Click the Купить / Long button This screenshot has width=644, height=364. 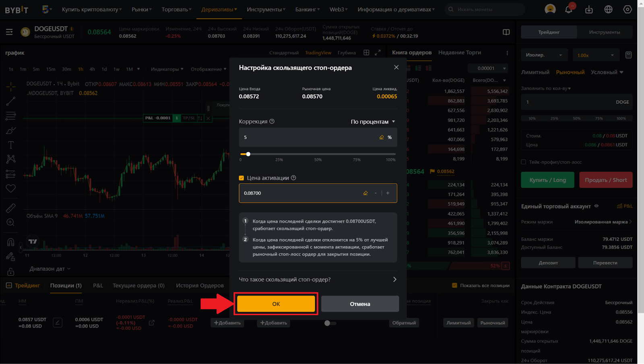[x=547, y=180]
